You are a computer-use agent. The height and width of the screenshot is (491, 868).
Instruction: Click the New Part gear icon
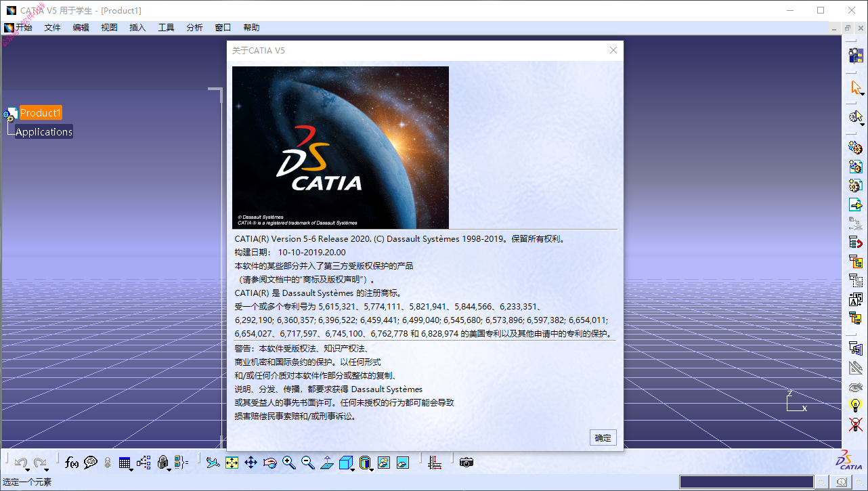(x=856, y=185)
